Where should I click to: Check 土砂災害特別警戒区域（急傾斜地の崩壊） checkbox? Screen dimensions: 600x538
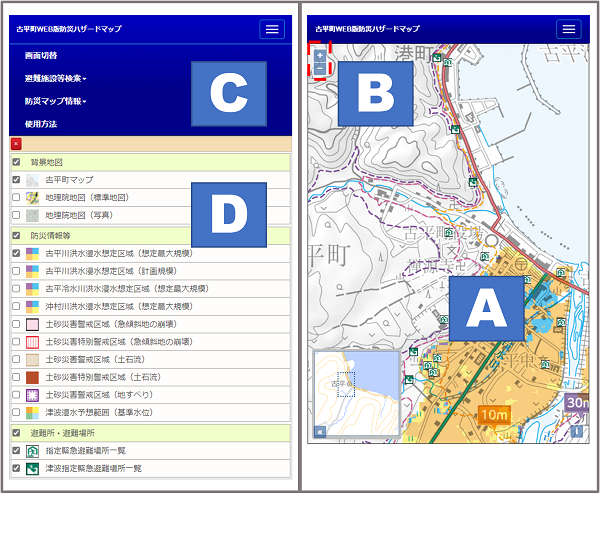pos(16,342)
